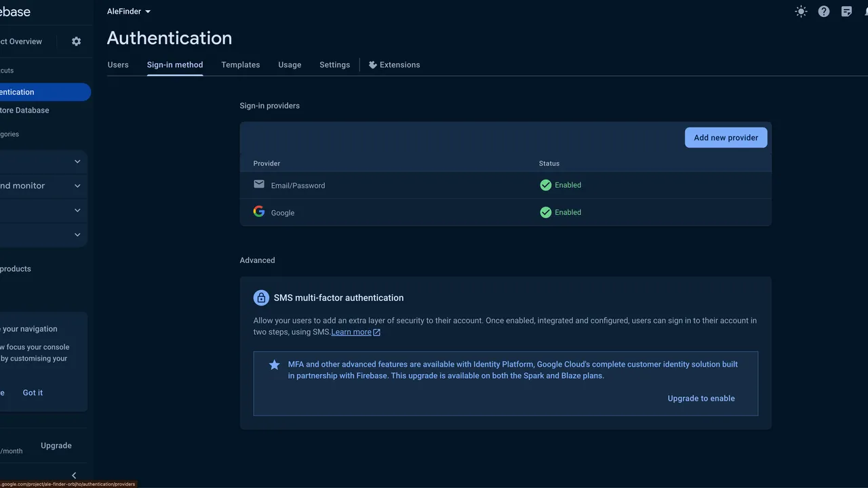Select the Sign-in method tab
868x488 pixels.
coord(175,65)
